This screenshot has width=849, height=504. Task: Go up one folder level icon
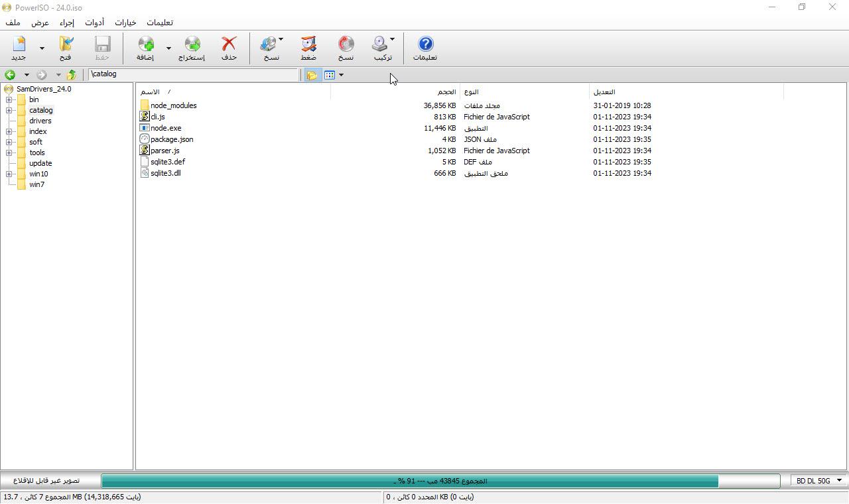pos(71,75)
